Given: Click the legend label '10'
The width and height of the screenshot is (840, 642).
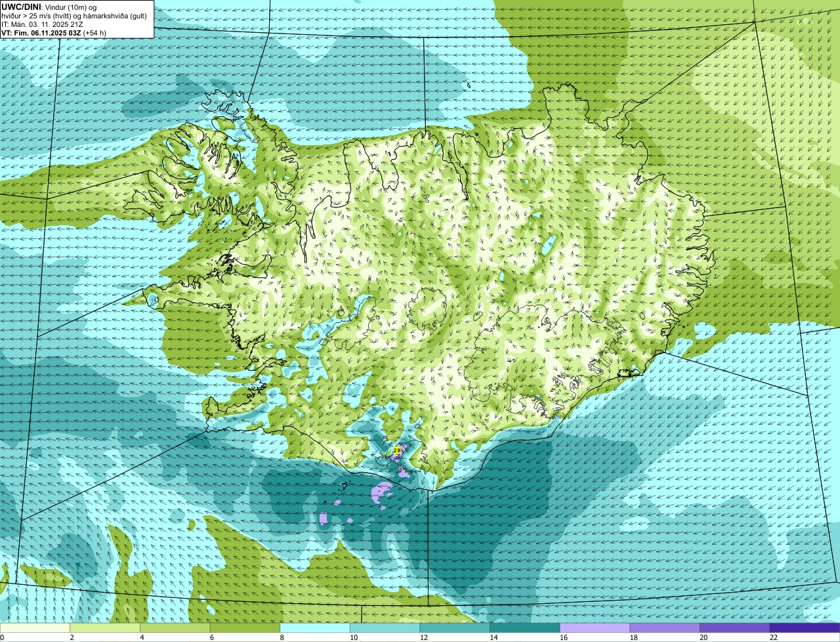Looking at the screenshot, I should 354,637.
